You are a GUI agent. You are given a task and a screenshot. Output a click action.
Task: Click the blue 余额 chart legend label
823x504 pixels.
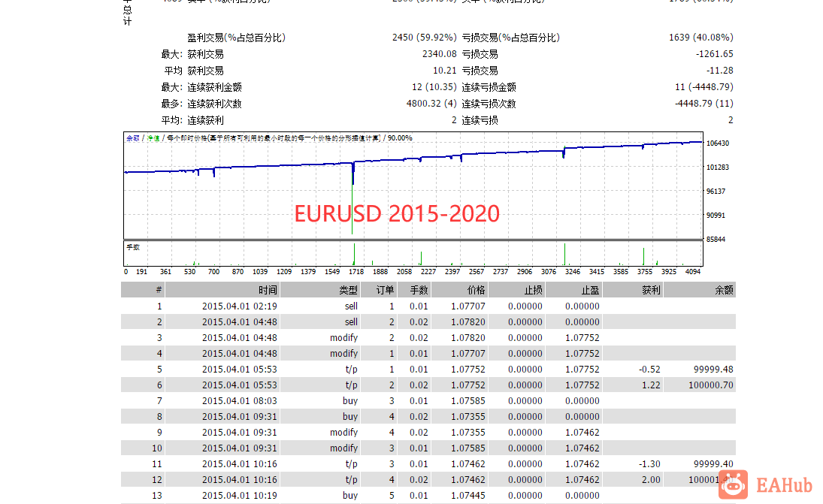click(133, 138)
